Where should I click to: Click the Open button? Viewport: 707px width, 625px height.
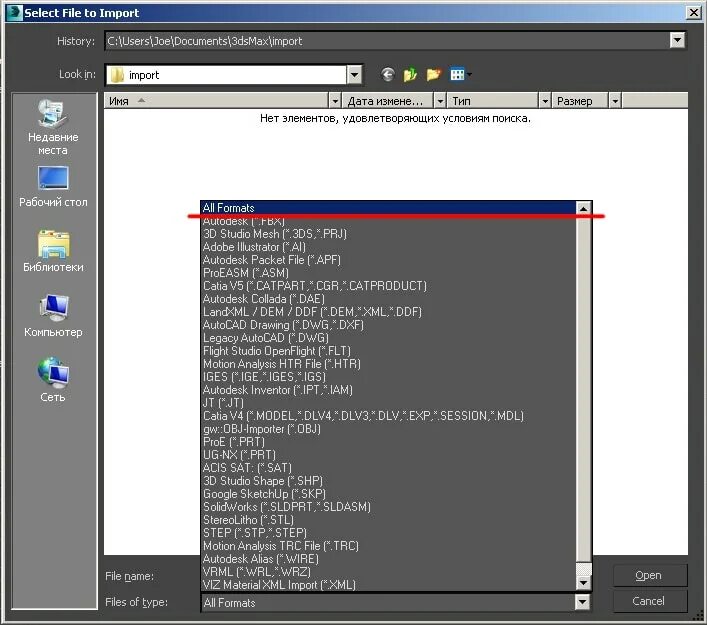(x=649, y=575)
